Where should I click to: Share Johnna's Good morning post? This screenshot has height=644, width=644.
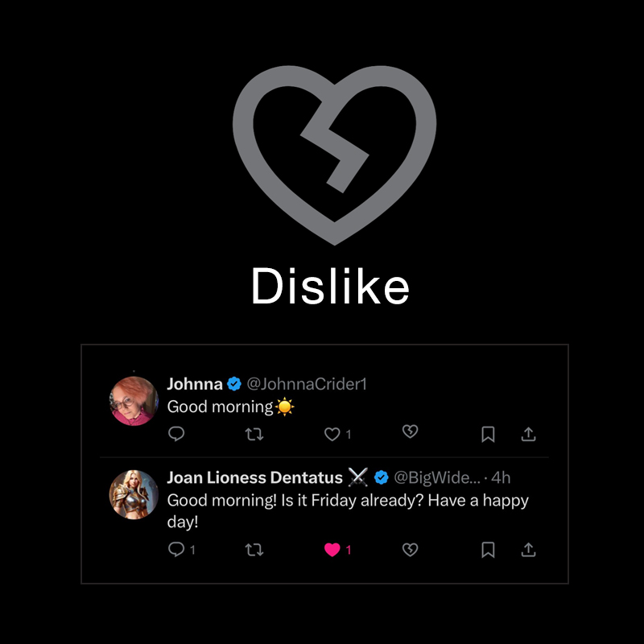click(528, 434)
